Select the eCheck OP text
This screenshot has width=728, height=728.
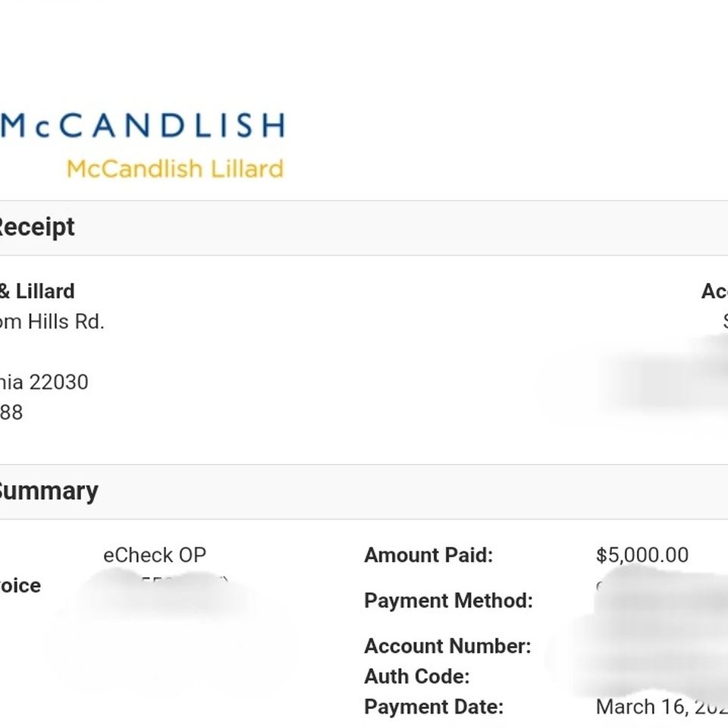coord(155,555)
